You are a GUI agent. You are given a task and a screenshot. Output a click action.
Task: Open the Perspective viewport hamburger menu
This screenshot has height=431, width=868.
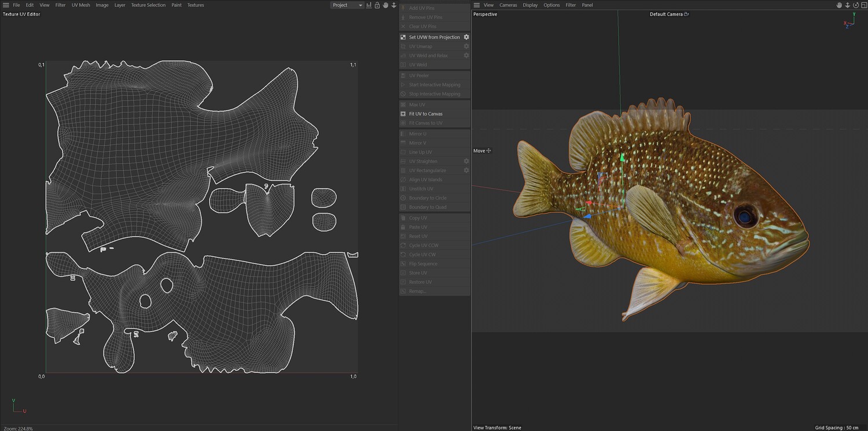click(x=477, y=5)
